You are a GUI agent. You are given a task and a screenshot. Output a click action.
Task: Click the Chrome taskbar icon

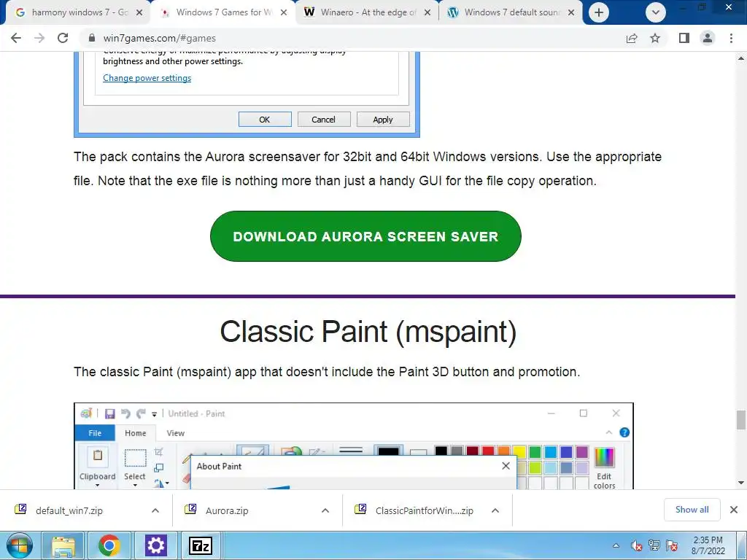(109, 545)
